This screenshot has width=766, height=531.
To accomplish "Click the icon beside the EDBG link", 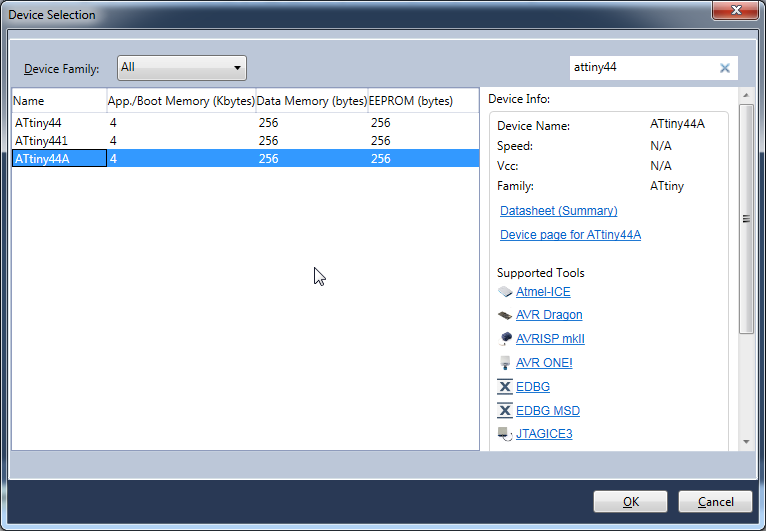I will tap(505, 386).
